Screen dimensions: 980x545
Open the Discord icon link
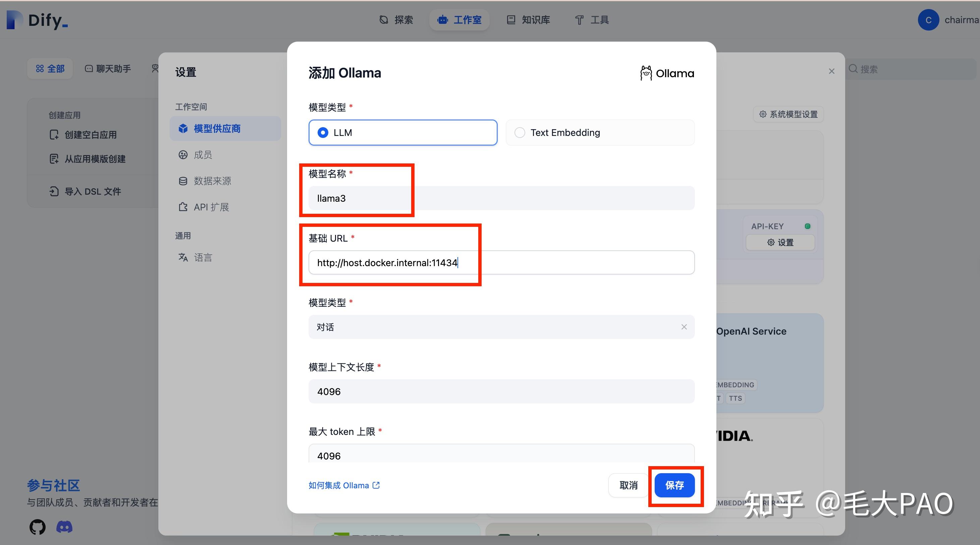point(64,527)
